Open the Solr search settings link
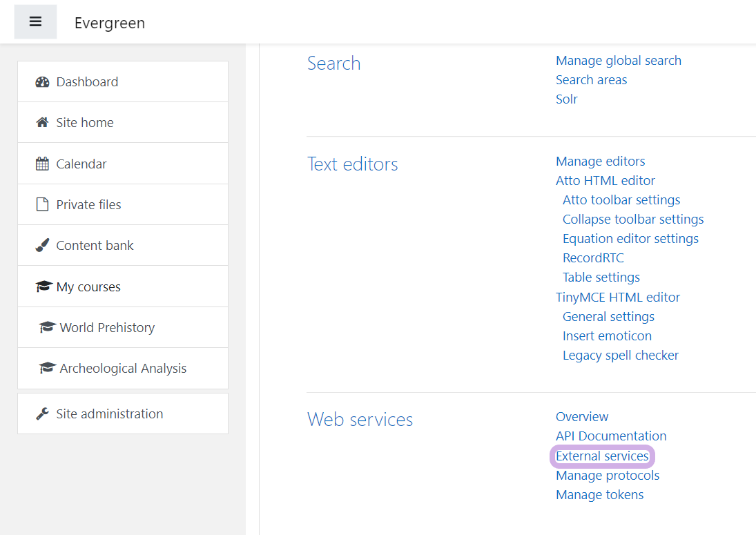 click(566, 99)
